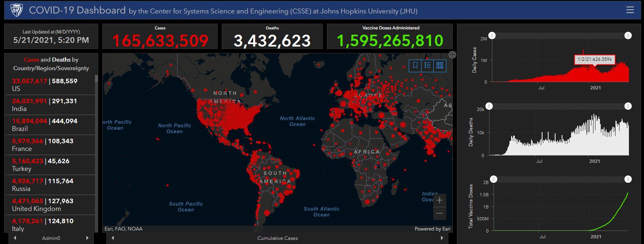Go to next tab after Admin0
The height and width of the screenshot is (244, 644).
pyautogui.click(x=87, y=238)
